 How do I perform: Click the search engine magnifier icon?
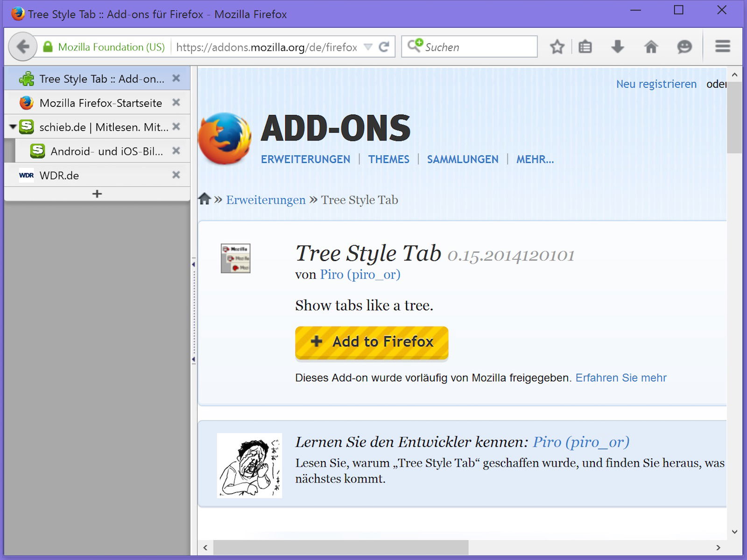pyautogui.click(x=415, y=45)
